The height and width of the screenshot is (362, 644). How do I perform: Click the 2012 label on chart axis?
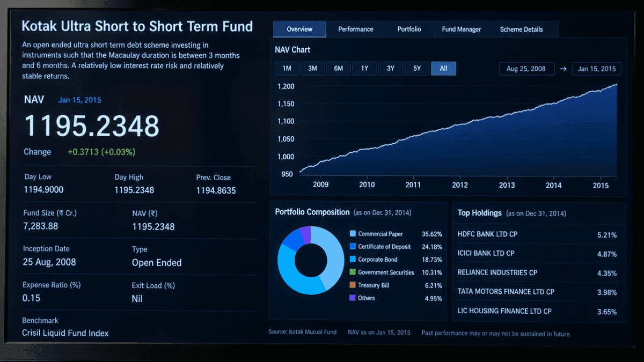tap(460, 185)
